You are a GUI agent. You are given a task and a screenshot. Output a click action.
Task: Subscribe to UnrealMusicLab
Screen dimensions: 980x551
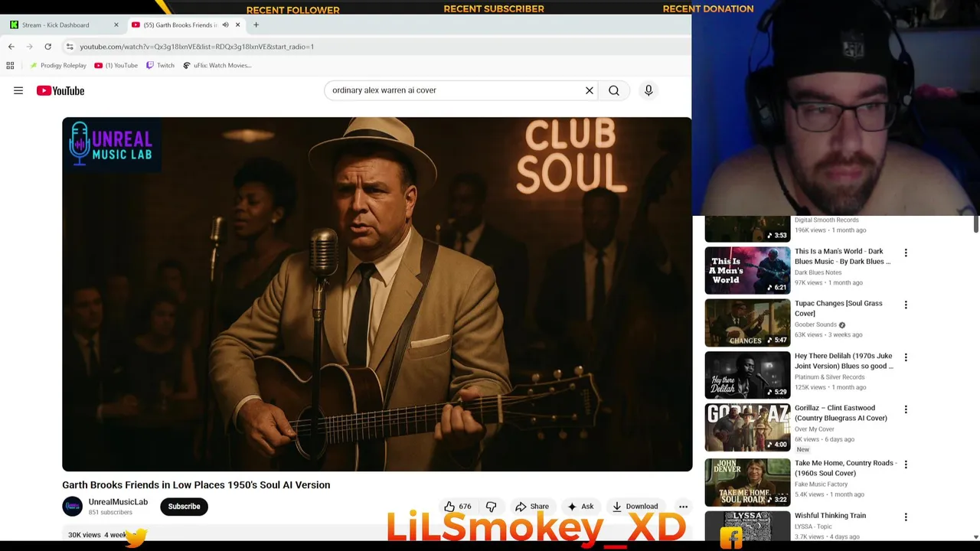(184, 507)
